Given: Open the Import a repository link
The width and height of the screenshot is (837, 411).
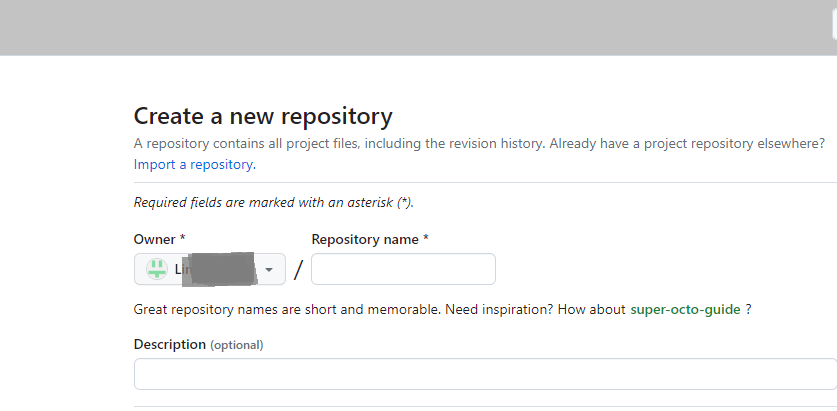Looking at the screenshot, I should click(x=194, y=164).
